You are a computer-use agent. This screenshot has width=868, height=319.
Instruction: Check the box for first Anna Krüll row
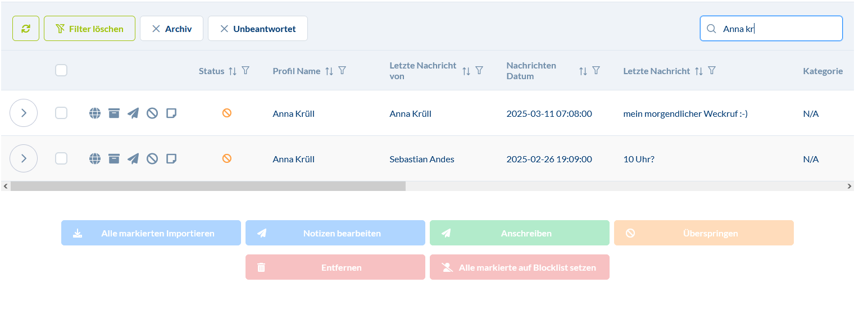[x=61, y=113]
